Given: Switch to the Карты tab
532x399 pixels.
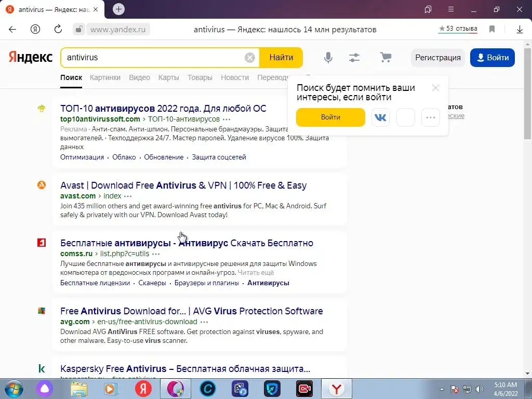Looking at the screenshot, I should pos(169,77).
